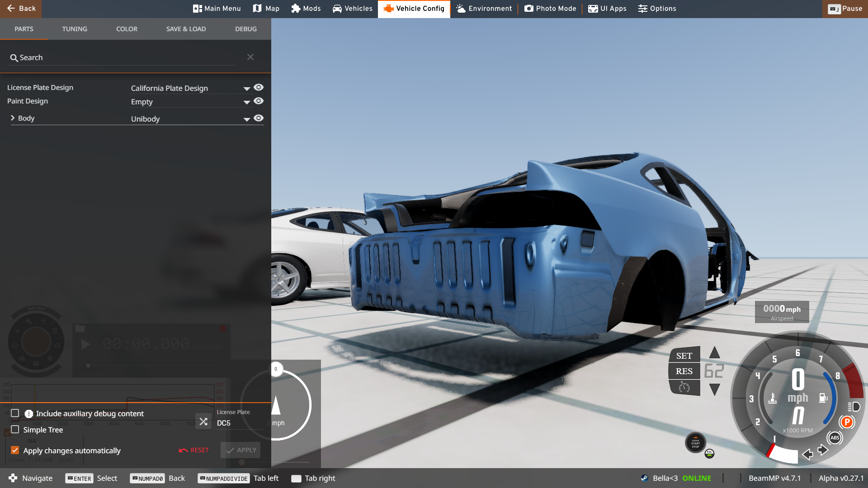The height and width of the screenshot is (488, 868).
Task: Uncheck Apply changes automatically
Action: 15,450
